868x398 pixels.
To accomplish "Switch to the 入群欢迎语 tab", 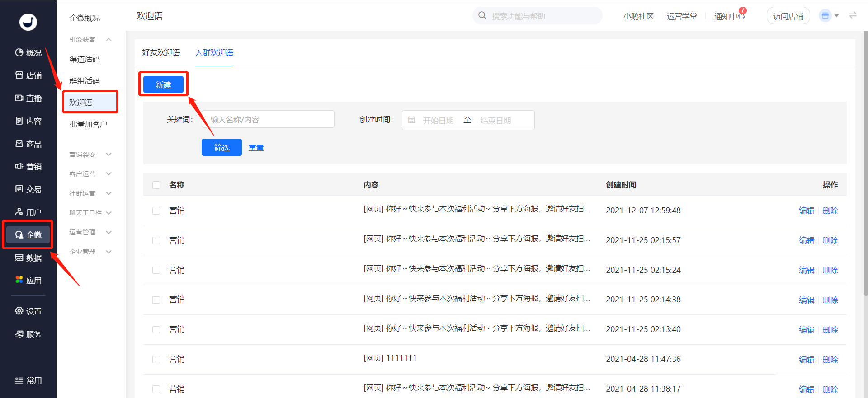I will click(x=214, y=52).
